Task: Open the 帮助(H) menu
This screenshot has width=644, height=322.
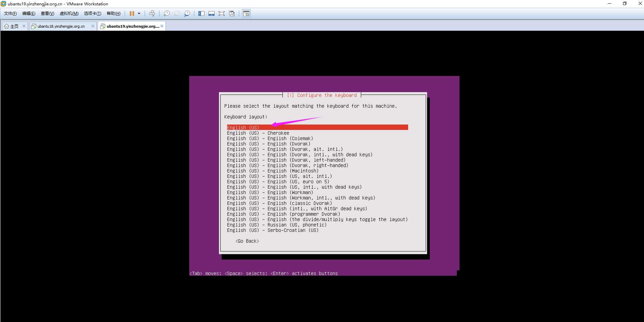Action: click(114, 14)
